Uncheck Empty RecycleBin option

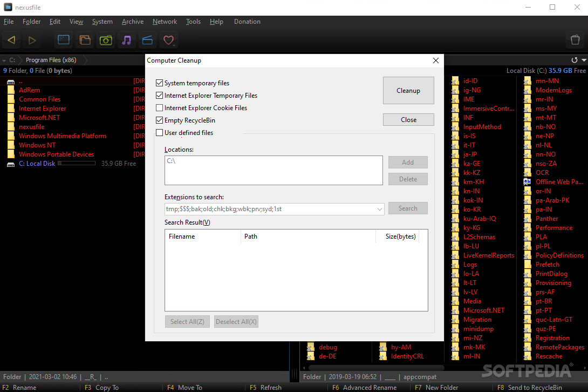[x=159, y=120]
